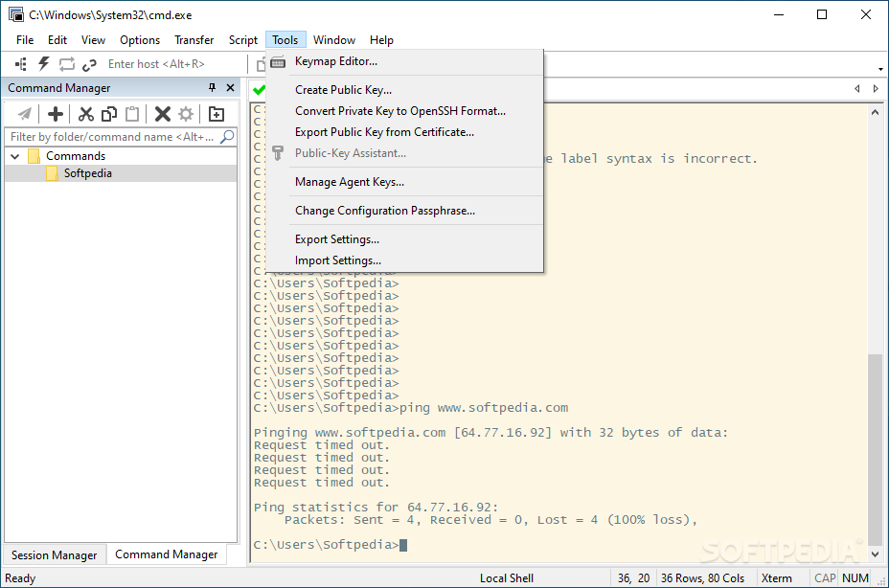Screen dimensions: 889x588
Task: Choose Manage Agent Keys menu item
Action: 404,182
